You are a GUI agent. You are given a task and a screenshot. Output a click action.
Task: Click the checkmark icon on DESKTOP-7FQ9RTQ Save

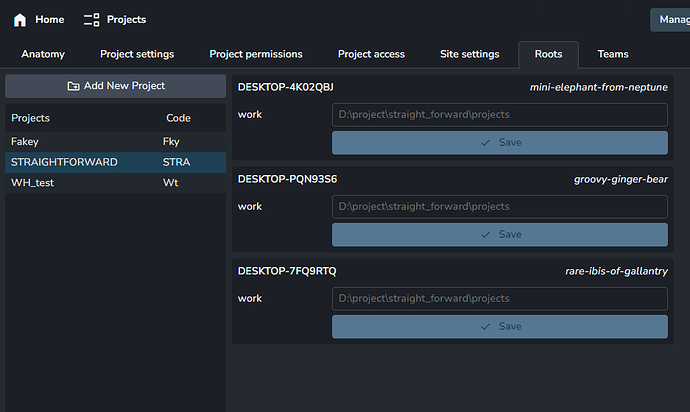(485, 327)
